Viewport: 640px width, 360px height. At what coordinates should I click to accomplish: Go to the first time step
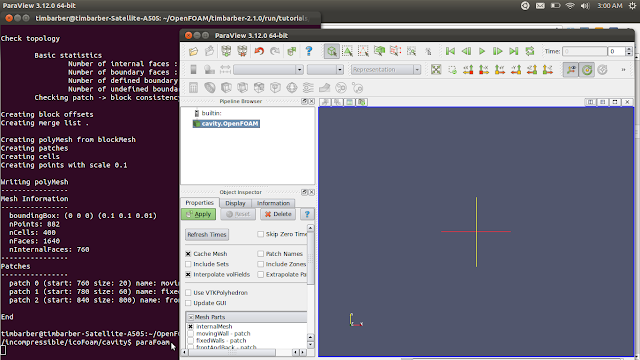(x=450, y=51)
